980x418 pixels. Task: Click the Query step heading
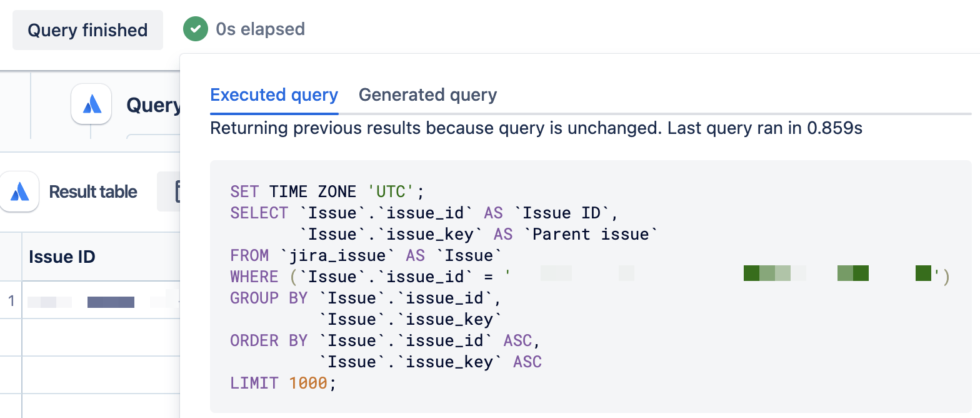pos(154,105)
